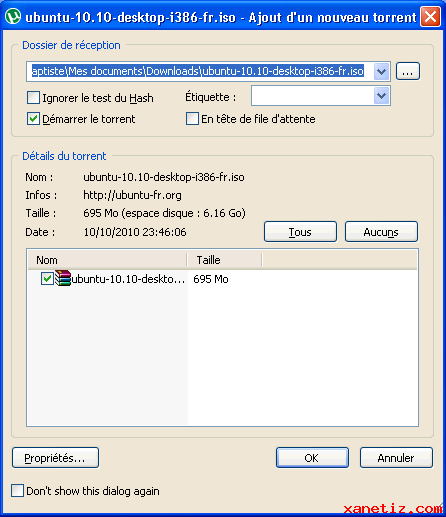The height and width of the screenshot is (517, 446).
Task: Select the ubuntu-10.10-deskto... file row name
Action: tap(128, 279)
